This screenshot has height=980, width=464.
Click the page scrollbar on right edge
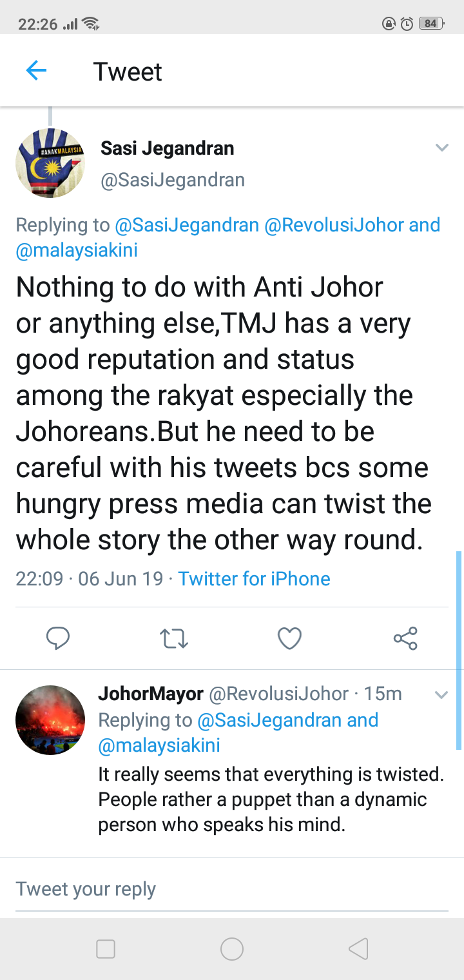coord(459,651)
